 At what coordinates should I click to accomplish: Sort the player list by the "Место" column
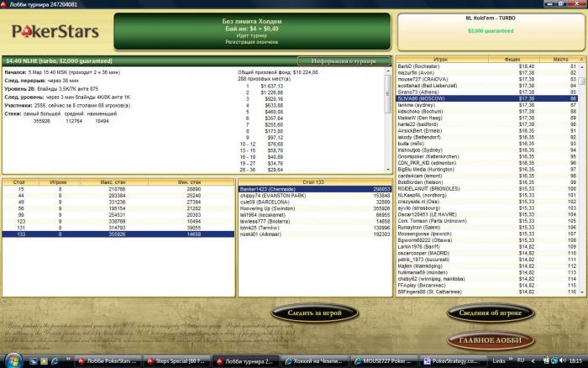[x=560, y=60]
